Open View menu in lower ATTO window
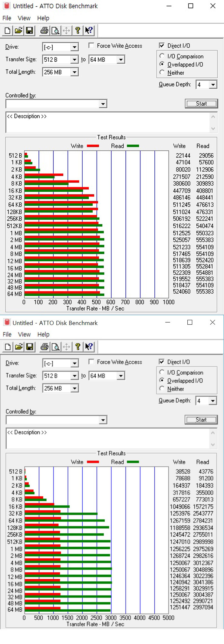 [25, 334]
